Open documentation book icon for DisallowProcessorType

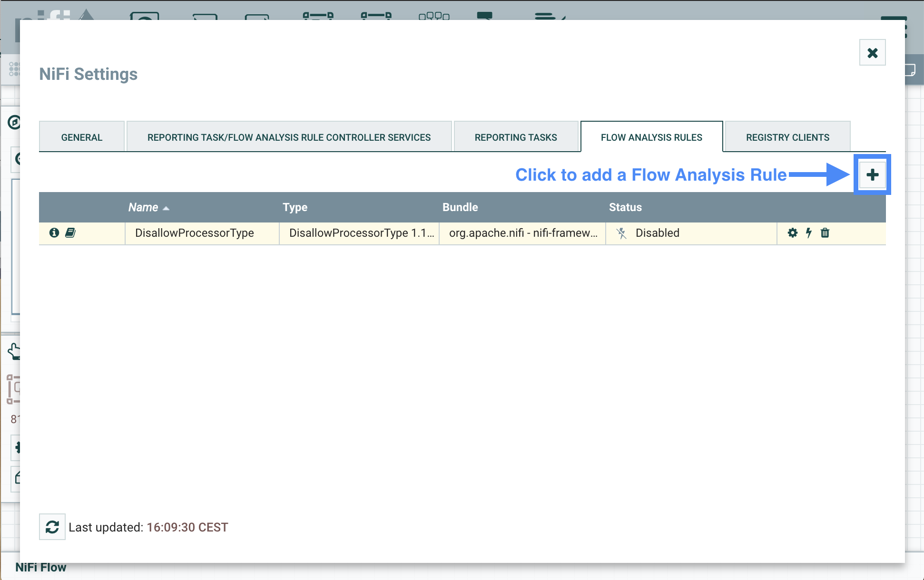click(x=70, y=233)
